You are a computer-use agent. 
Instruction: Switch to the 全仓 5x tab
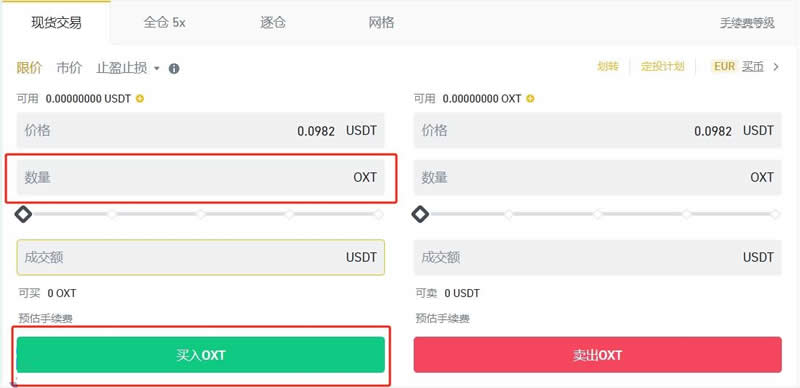(x=164, y=23)
